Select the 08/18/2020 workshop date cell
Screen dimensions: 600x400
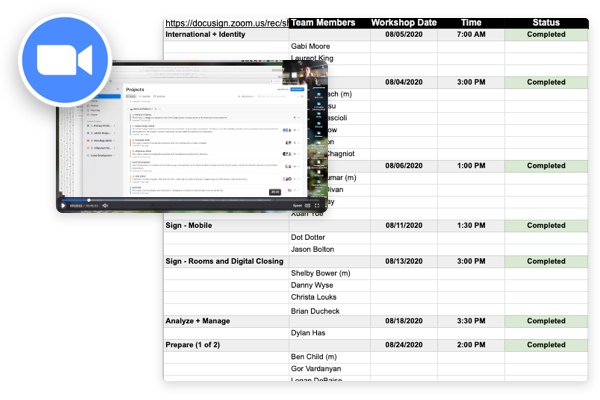[x=404, y=321]
